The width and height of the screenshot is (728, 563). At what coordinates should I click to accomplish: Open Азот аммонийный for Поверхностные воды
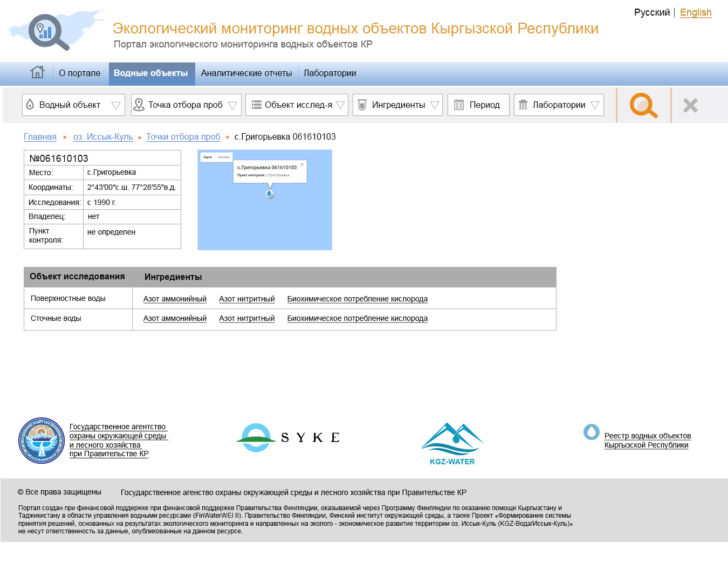tap(175, 299)
